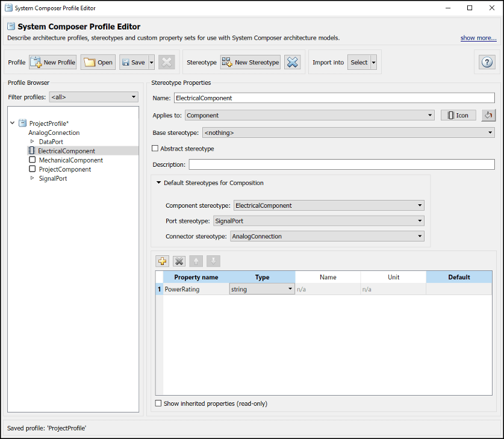Click the Name column header

(328, 278)
